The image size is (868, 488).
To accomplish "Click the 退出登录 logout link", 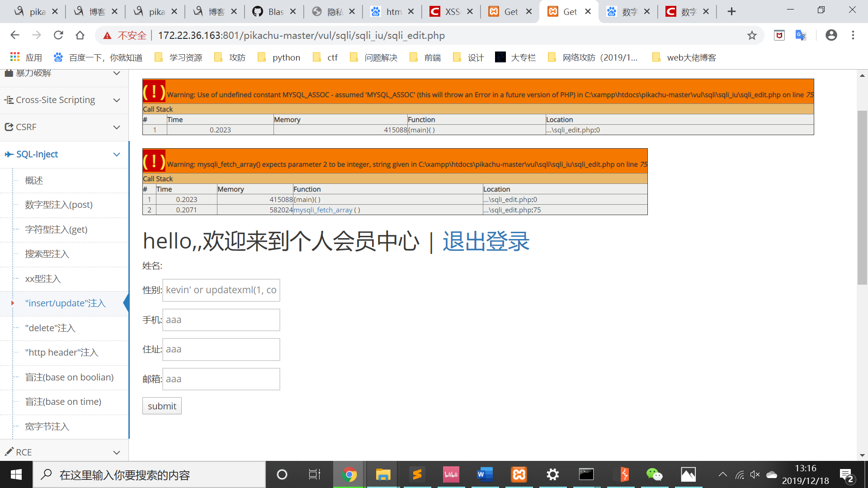I will click(x=486, y=241).
